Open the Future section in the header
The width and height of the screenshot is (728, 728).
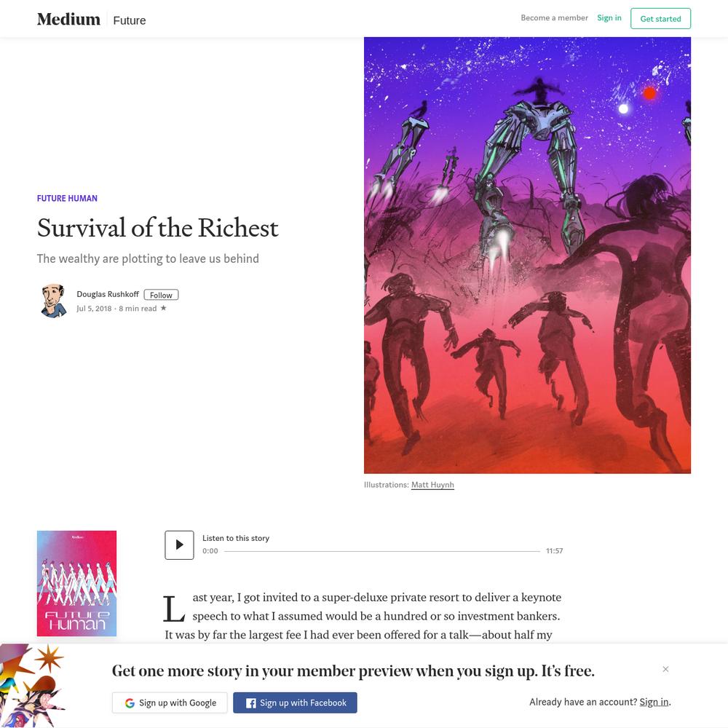pyautogui.click(x=130, y=20)
